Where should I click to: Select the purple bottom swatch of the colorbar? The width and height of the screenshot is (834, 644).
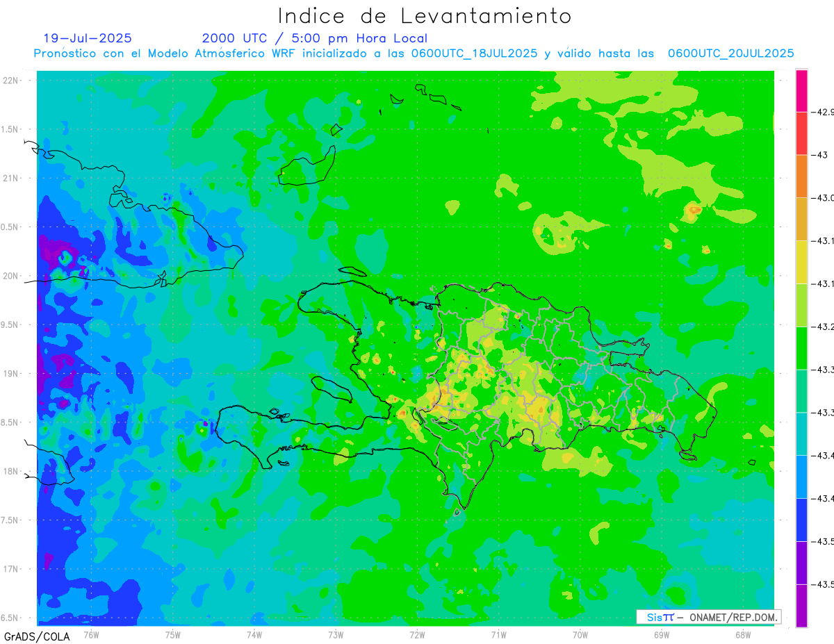tap(801, 606)
